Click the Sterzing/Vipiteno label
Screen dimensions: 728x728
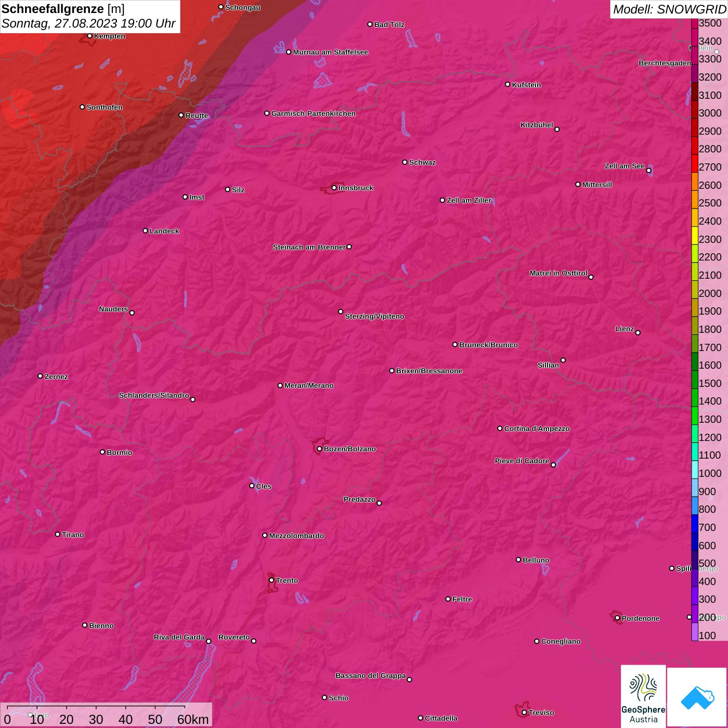374,316
